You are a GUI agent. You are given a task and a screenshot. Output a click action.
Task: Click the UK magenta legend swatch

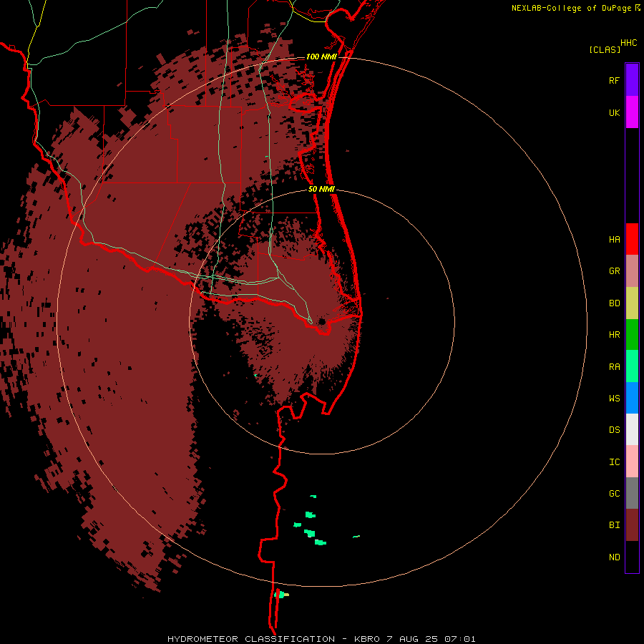point(632,112)
